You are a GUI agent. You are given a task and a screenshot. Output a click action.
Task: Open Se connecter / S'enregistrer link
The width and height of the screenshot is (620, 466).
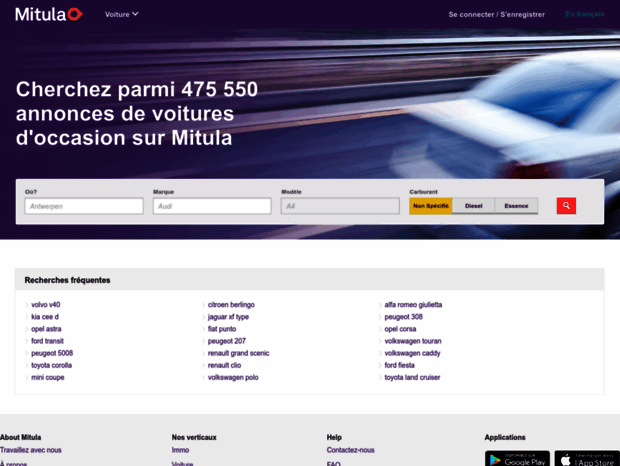[x=496, y=15]
